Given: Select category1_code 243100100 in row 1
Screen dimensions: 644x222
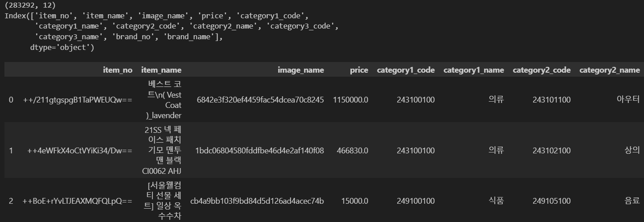Looking at the screenshot, I should point(416,151).
